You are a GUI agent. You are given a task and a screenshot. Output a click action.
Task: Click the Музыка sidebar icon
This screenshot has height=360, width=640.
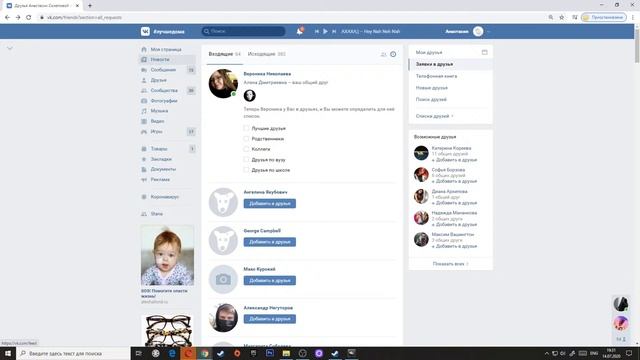(144, 111)
